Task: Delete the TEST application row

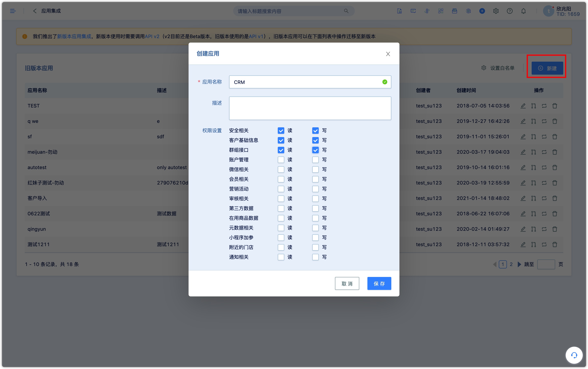Action: [555, 106]
